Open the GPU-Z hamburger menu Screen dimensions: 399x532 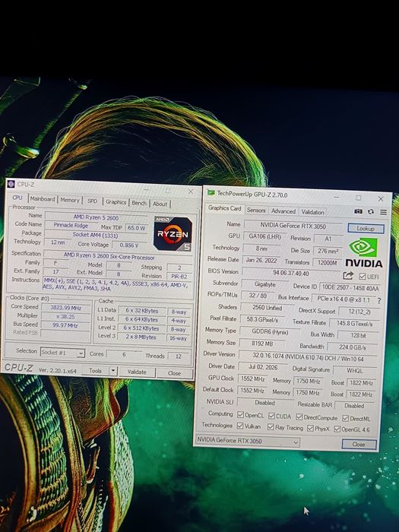coord(383,212)
